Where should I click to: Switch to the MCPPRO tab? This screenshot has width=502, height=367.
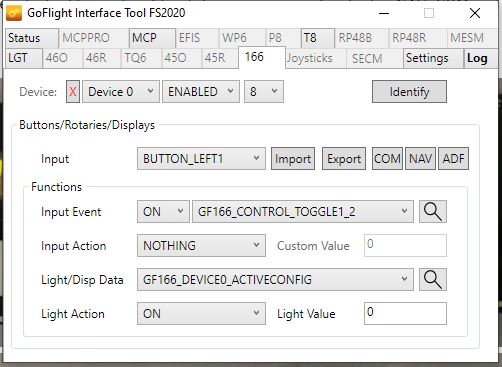[94, 38]
